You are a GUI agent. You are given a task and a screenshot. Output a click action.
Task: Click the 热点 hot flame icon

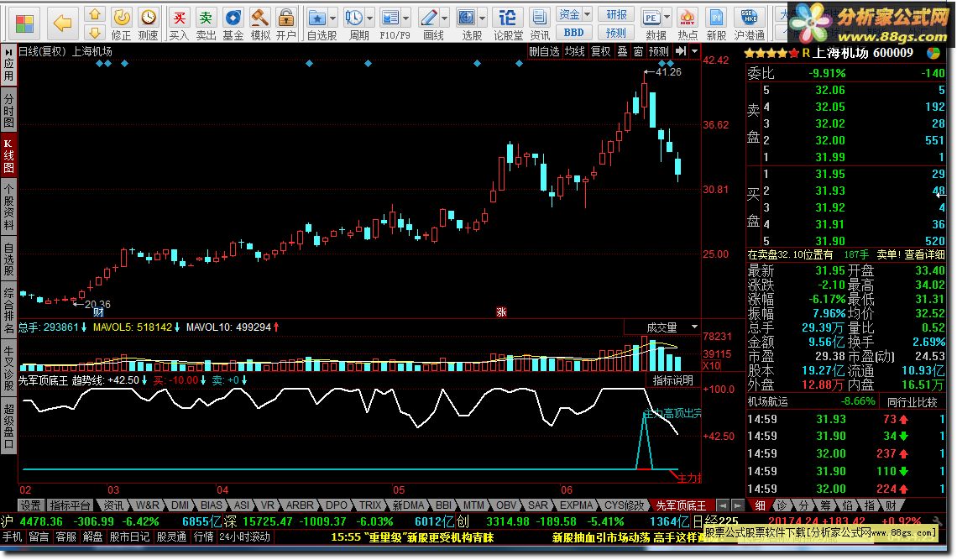688,17
